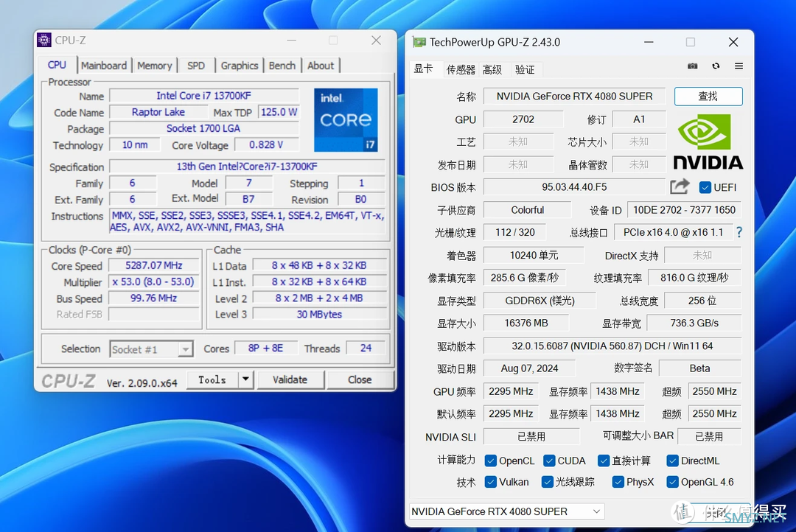
Task: Click the Validate button
Action: pyautogui.click(x=290, y=379)
